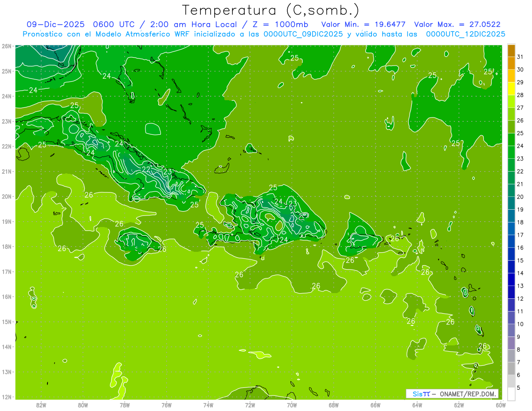Click the legend value 13
The width and height of the screenshot is (532, 411).
[520, 286]
